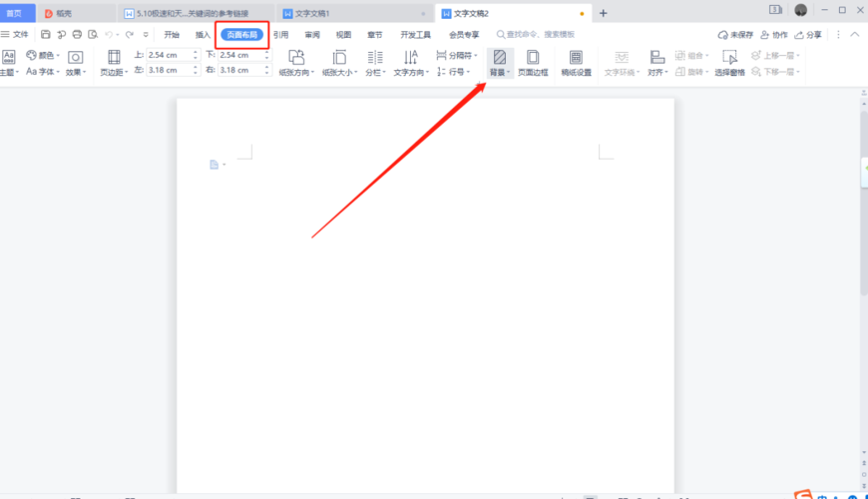
Task: Open the 主题 themes gallery
Action: click(x=8, y=63)
